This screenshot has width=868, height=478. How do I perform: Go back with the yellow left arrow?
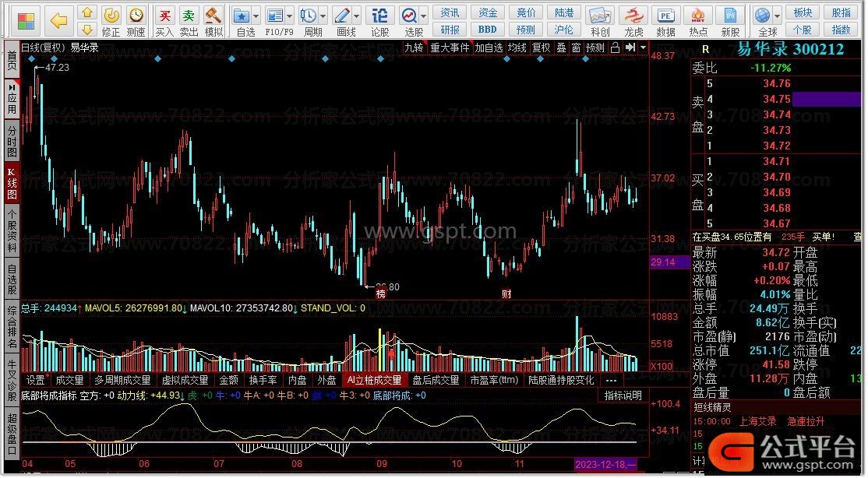58,21
